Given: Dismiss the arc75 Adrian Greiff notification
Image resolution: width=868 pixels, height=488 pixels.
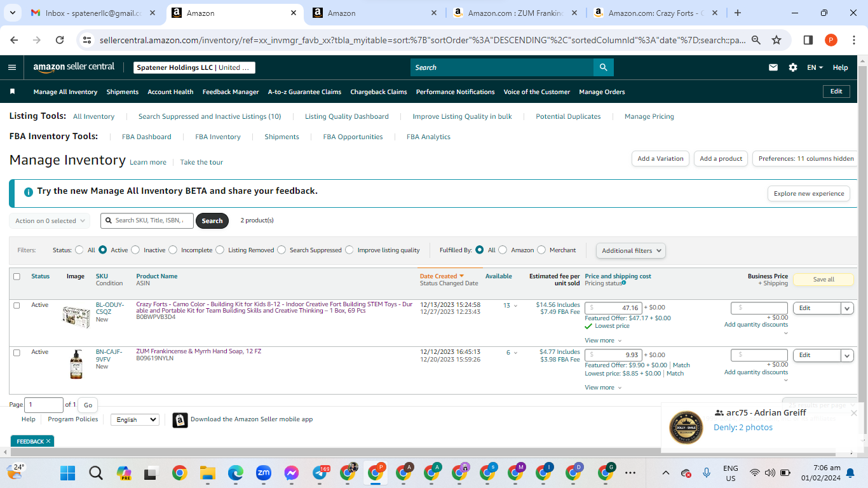Looking at the screenshot, I should pos(854,413).
